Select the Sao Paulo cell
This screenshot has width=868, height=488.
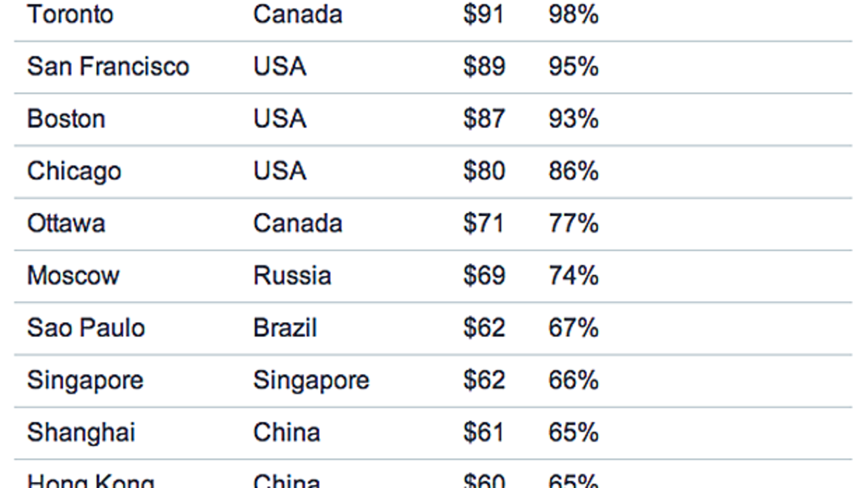tap(86, 328)
